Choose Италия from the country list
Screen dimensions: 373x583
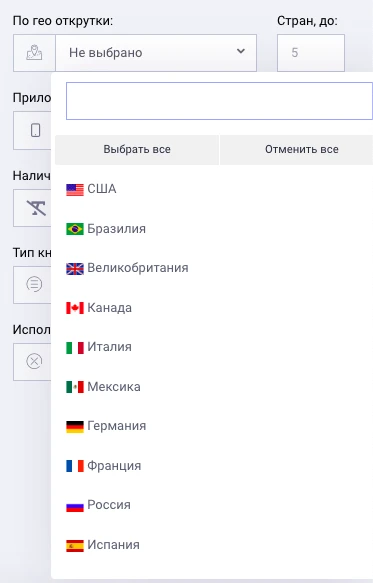tap(109, 347)
